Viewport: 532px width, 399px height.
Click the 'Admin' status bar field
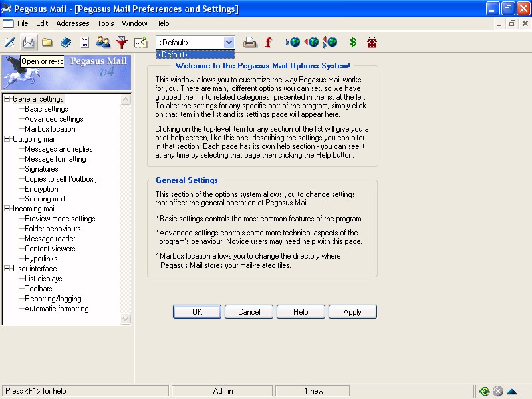tap(222, 391)
